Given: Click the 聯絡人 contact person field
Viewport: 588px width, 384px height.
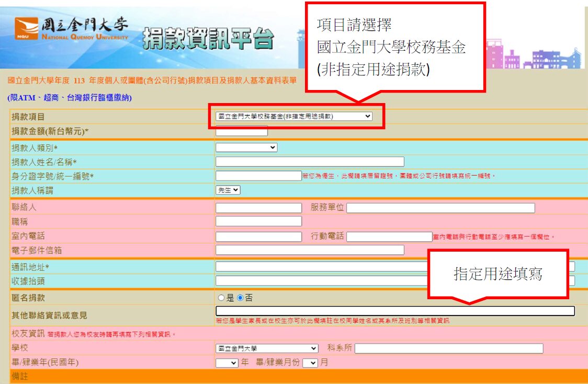Looking at the screenshot, I should pyautogui.click(x=258, y=208).
